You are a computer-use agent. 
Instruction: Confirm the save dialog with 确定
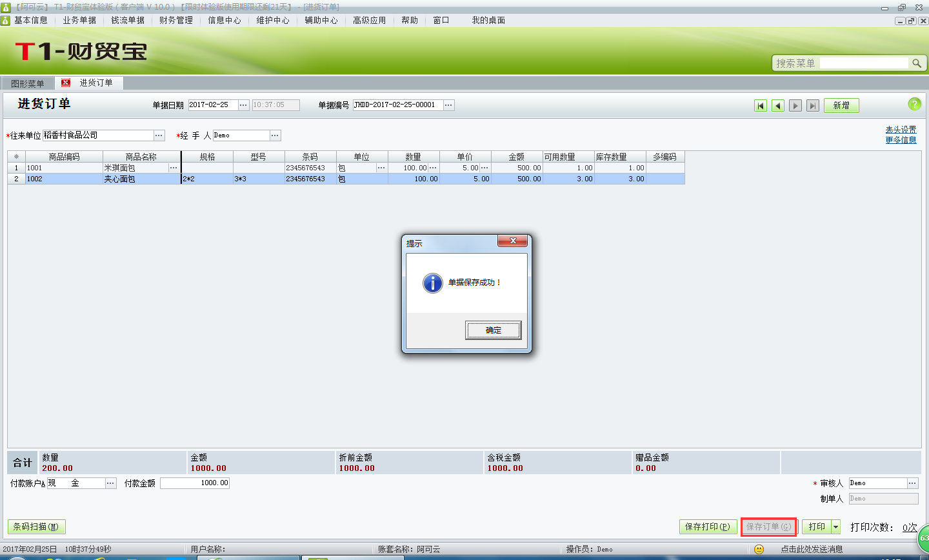pos(493,330)
